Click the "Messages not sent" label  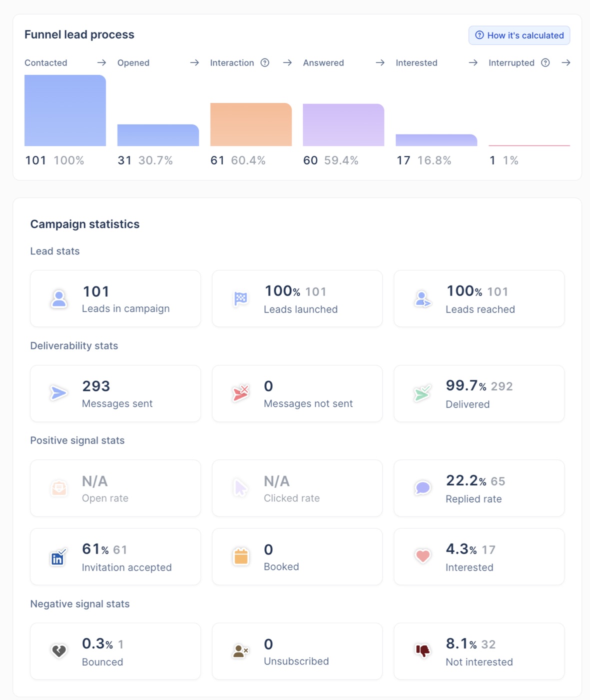pyautogui.click(x=308, y=403)
